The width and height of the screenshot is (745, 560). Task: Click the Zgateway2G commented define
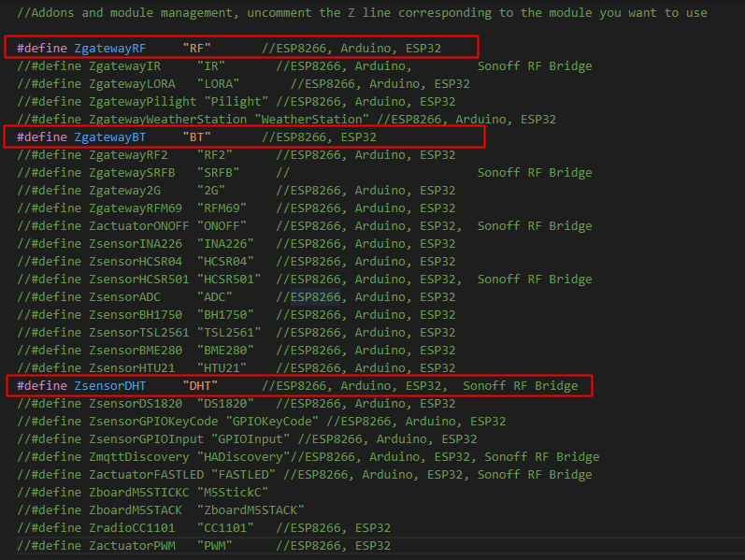click(x=236, y=190)
